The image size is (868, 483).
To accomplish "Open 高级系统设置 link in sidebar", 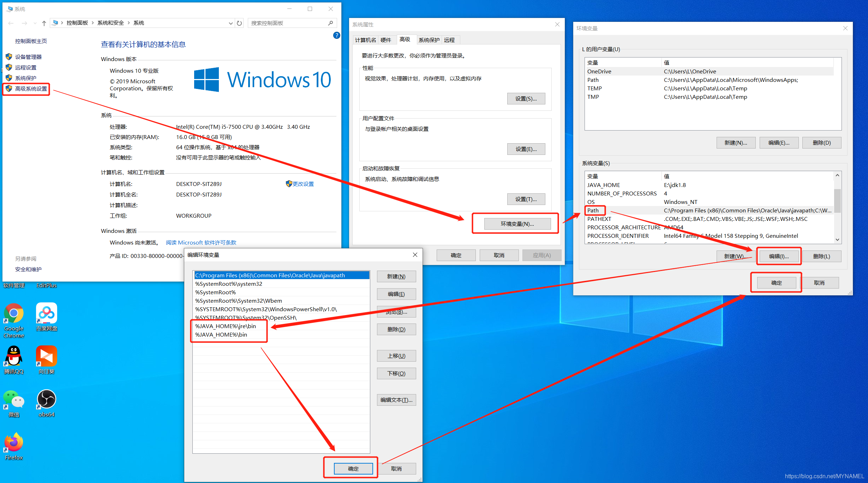I will (x=31, y=89).
